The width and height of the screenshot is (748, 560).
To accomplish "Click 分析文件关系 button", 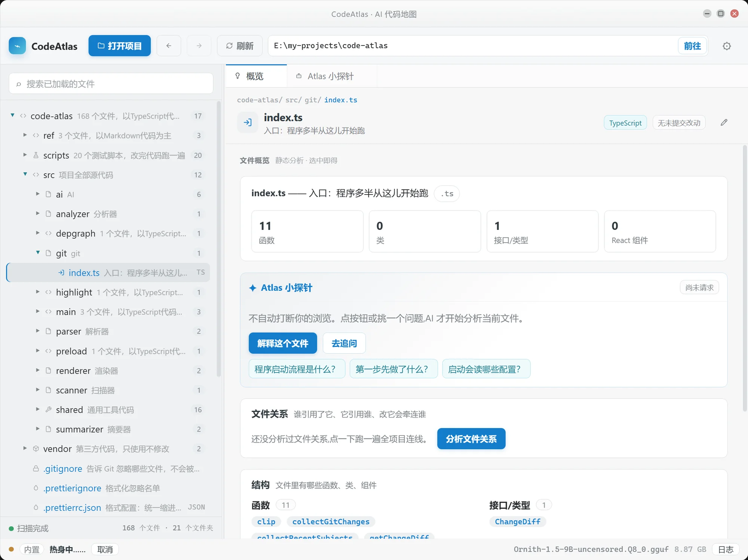I will [x=471, y=439].
